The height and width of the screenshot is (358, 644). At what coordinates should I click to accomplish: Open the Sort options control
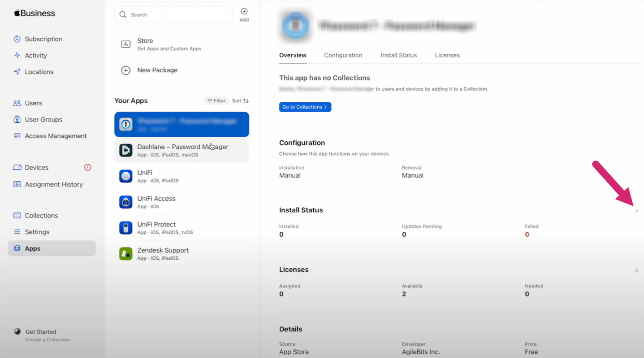tap(240, 101)
